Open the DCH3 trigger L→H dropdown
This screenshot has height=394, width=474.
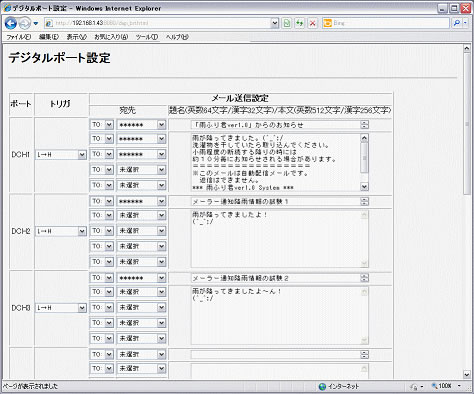[61, 308]
